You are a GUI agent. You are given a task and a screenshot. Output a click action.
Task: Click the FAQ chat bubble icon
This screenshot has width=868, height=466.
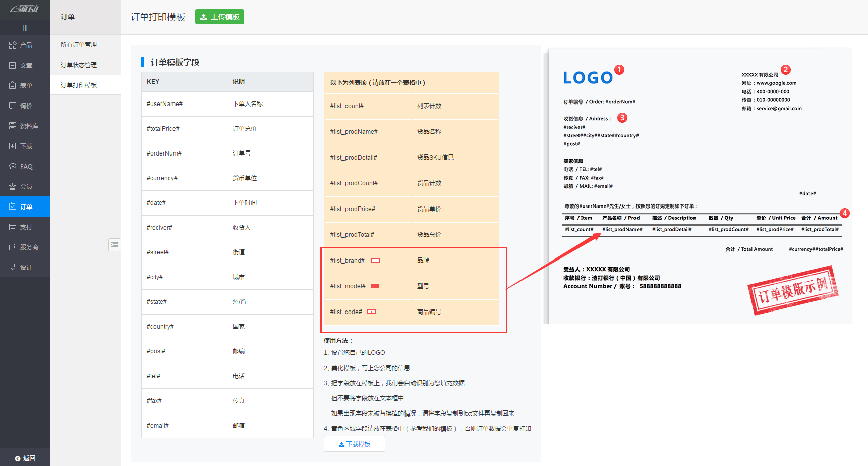pos(13,166)
